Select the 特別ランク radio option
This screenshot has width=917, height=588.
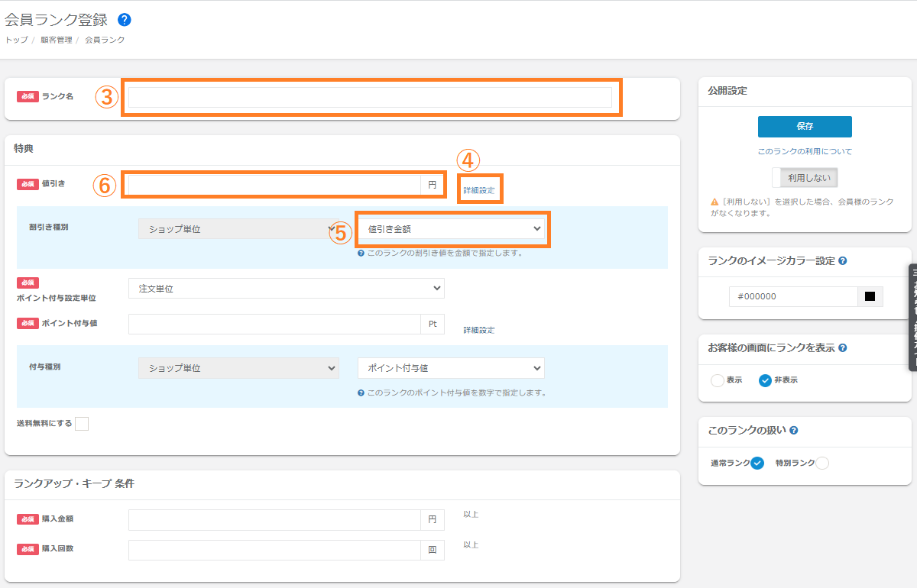822,463
